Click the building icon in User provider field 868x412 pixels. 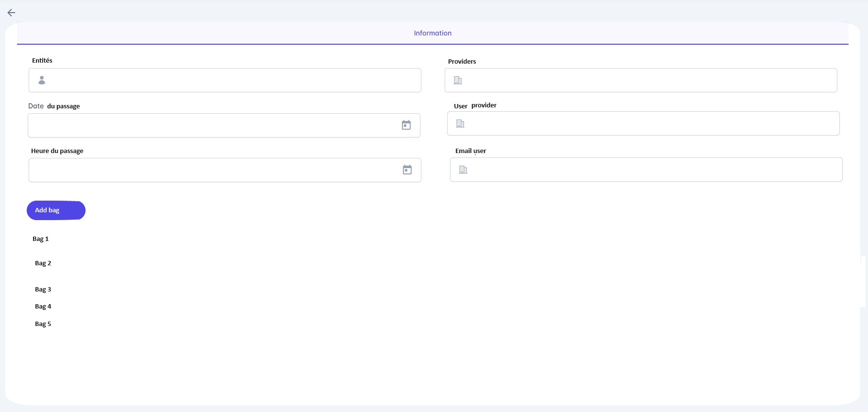tap(460, 123)
